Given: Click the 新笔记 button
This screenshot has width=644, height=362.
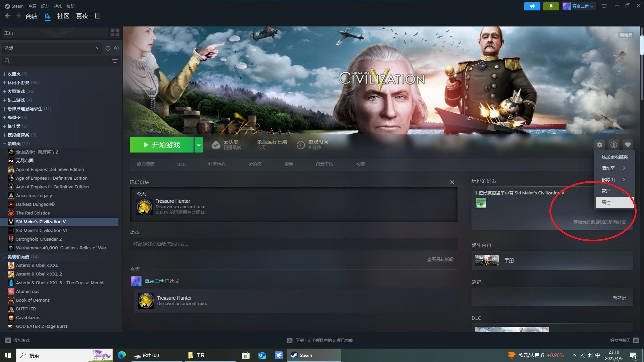Looking at the screenshot, I should point(619,298).
